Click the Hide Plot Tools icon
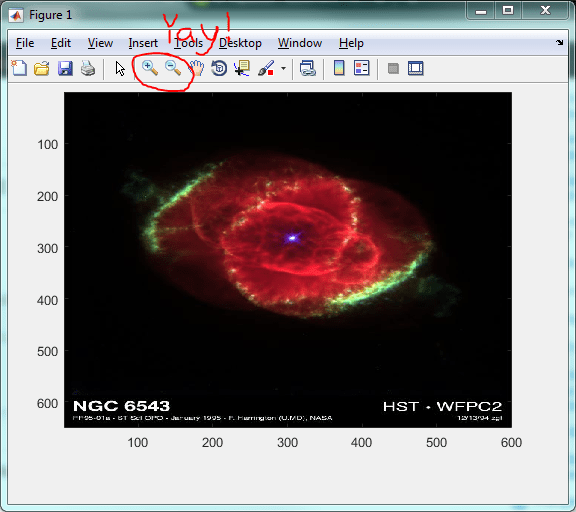 pos(393,68)
